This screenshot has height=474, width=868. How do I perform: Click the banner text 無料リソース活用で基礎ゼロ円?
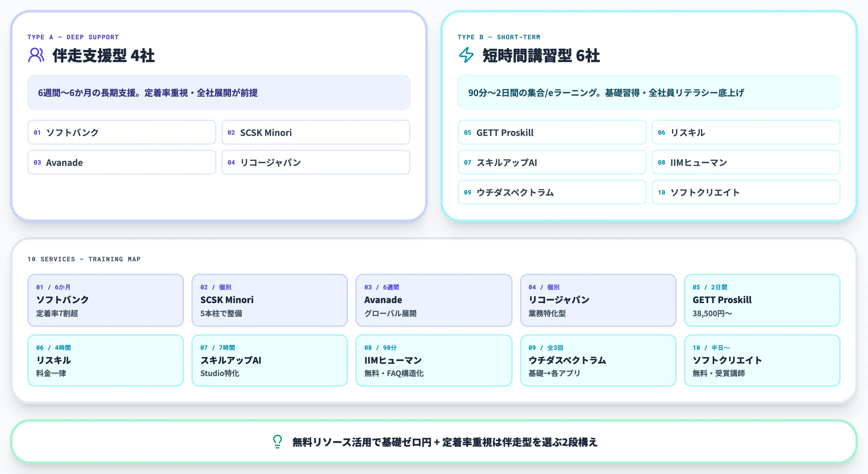coord(362,442)
